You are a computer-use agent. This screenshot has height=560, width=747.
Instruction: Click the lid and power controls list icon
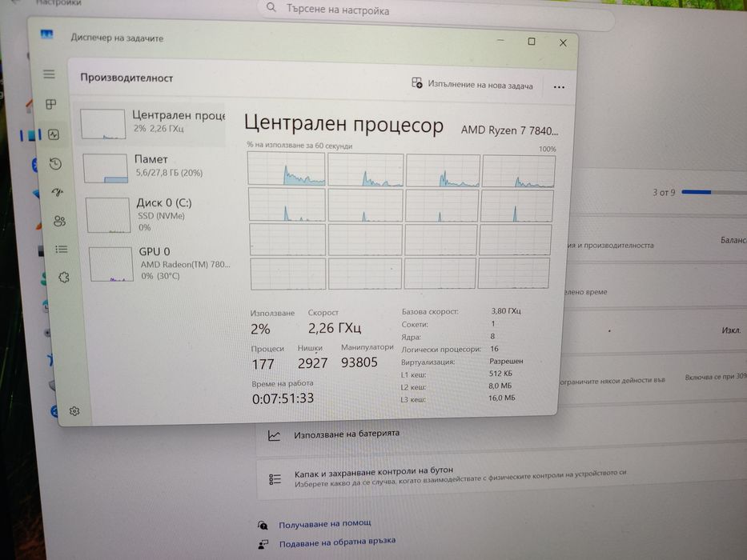coord(275,479)
